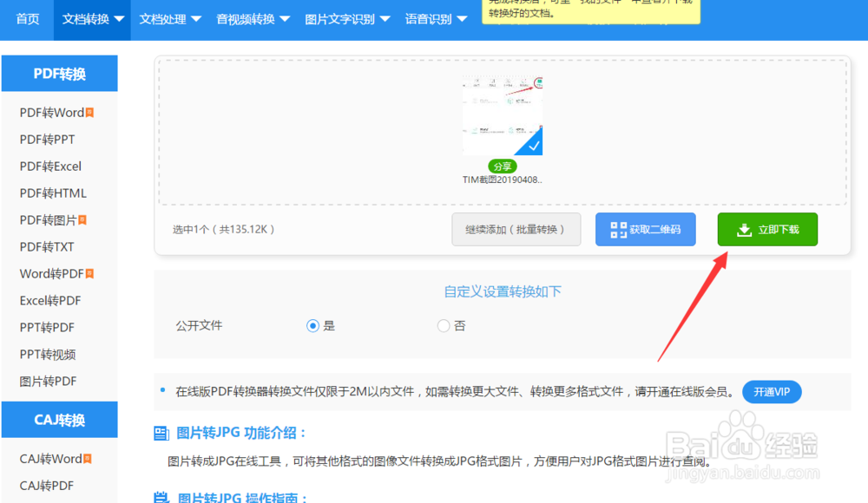The height and width of the screenshot is (503, 868).
Task: Click the 选中1个（共135.12K）status text
Action: click(224, 229)
